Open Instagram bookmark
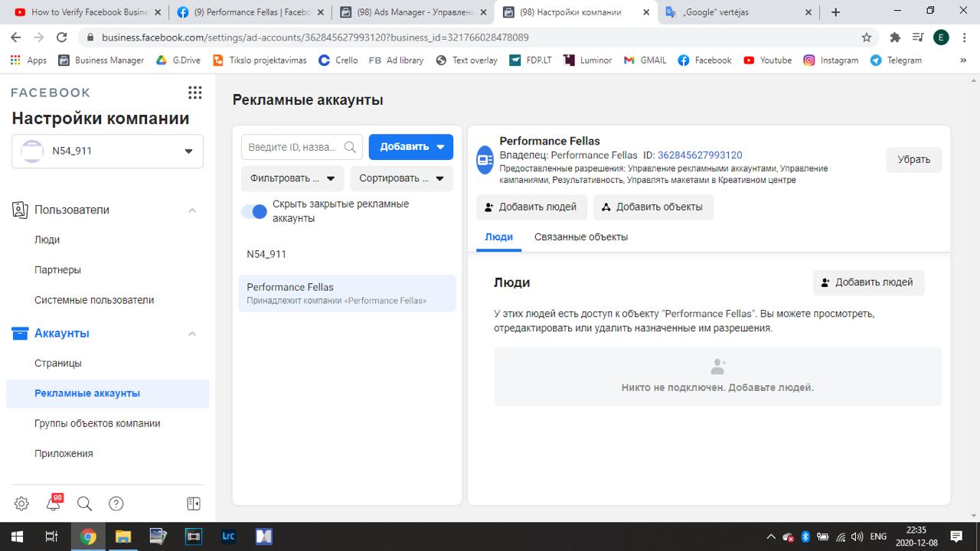 831,60
